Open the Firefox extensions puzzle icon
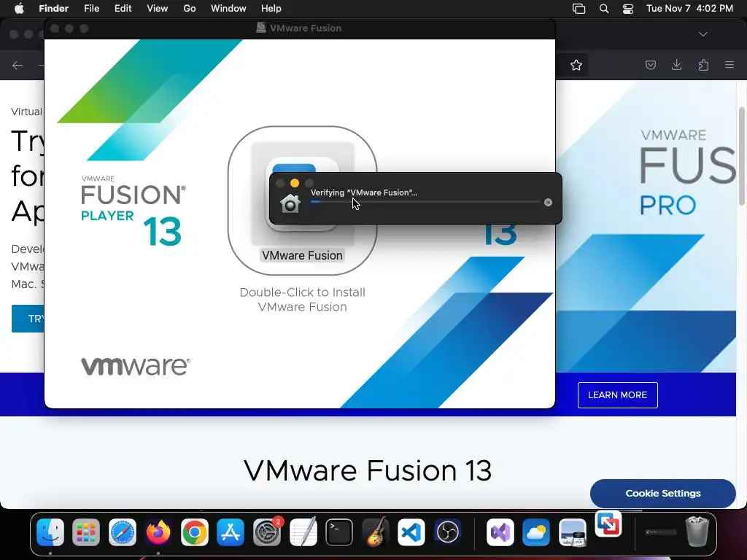The height and width of the screenshot is (560, 747). [x=703, y=65]
